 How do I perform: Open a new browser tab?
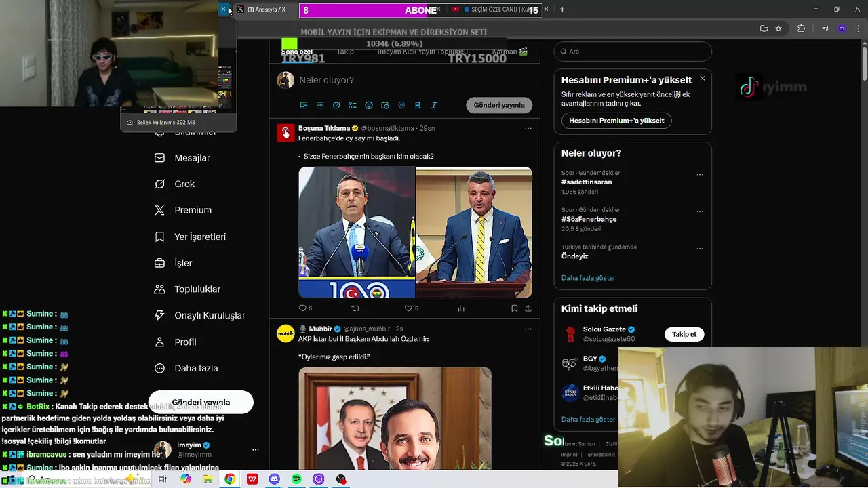pos(562,9)
